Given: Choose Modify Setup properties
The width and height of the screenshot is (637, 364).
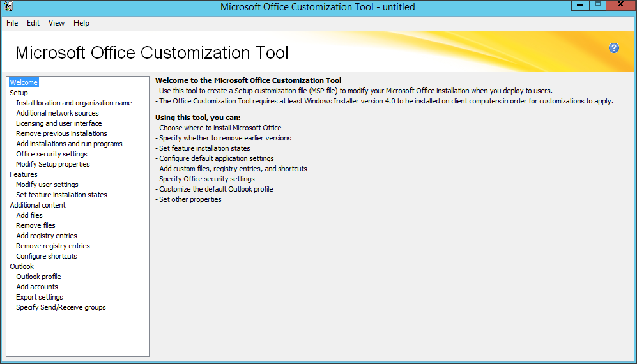Looking at the screenshot, I should 53,164.
